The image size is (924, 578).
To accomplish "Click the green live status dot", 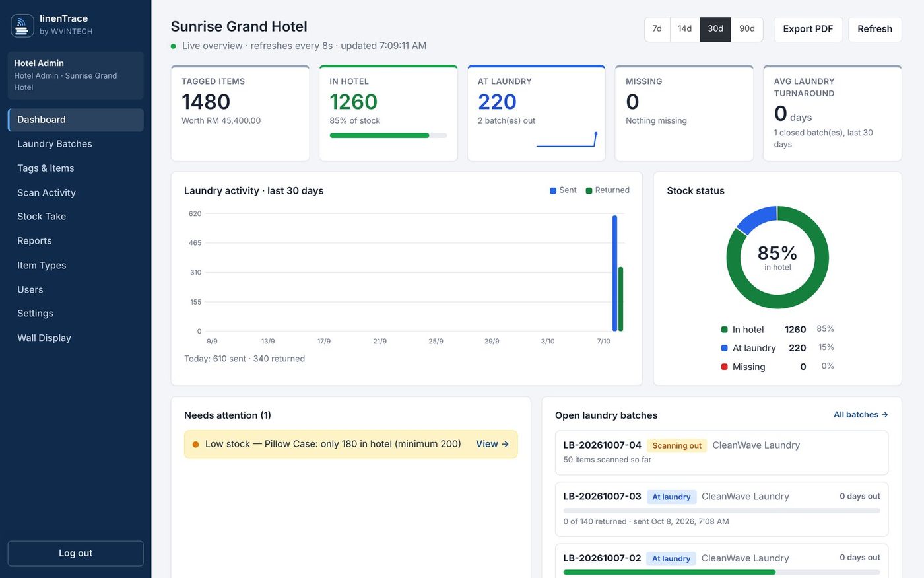I will click(x=174, y=46).
